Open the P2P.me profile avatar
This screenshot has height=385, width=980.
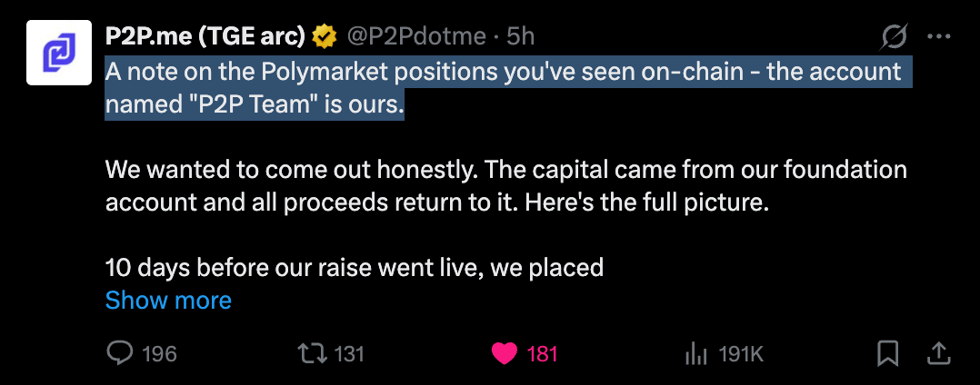(x=59, y=52)
